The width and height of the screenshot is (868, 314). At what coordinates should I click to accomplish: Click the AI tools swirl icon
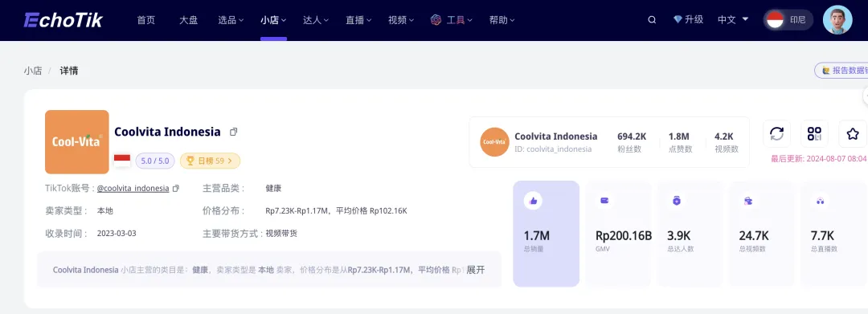pyautogui.click(x=436, y=20)
